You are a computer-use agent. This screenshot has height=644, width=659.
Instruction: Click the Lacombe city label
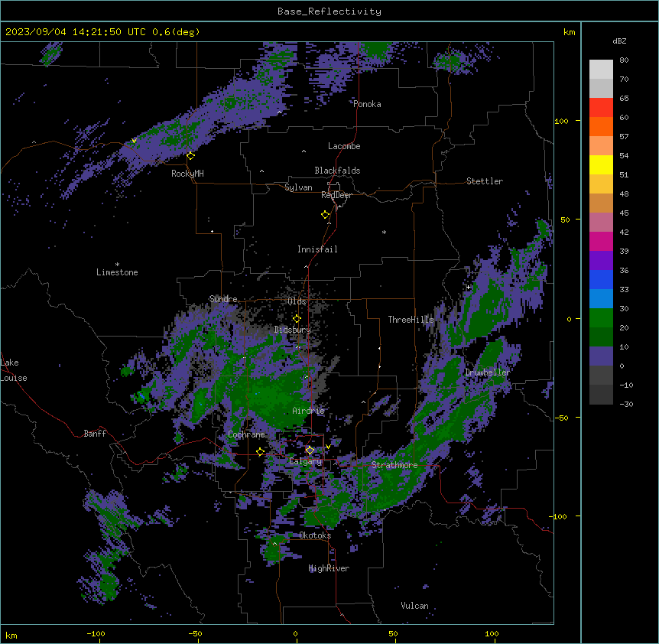click(344, 146)
